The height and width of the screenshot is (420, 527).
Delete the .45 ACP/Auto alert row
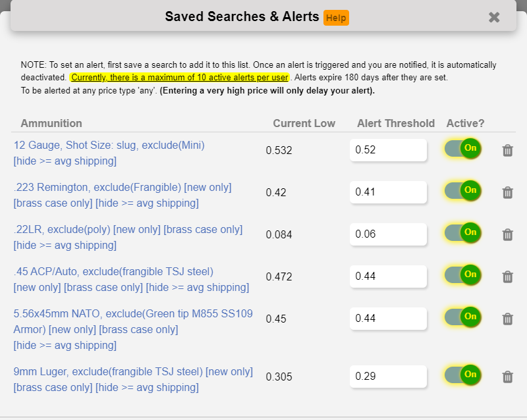507,276
